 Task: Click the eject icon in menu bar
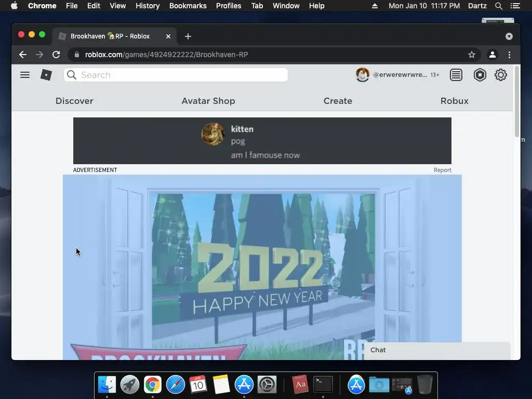point(375,6)
